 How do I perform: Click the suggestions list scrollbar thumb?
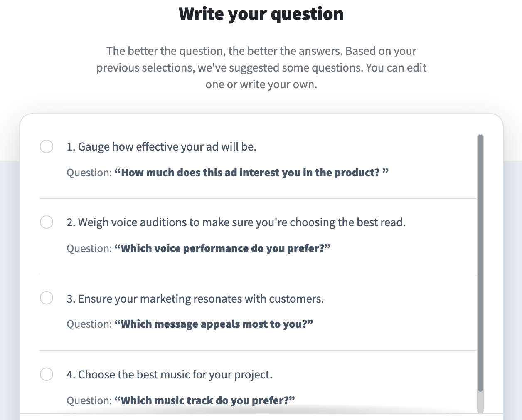(480, 262)
